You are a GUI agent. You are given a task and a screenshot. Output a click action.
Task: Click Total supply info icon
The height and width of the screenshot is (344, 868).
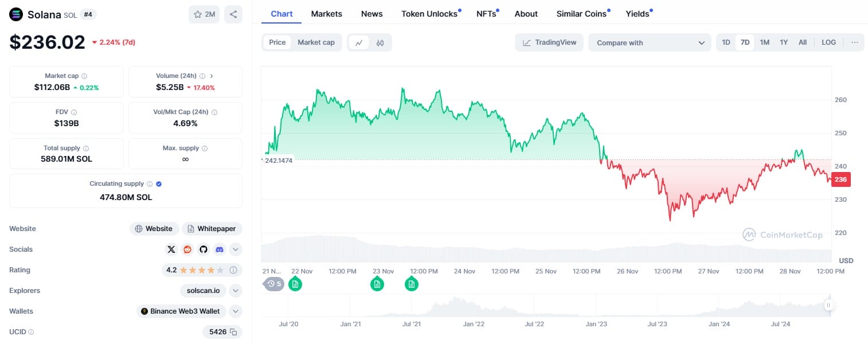pos(86,148)
